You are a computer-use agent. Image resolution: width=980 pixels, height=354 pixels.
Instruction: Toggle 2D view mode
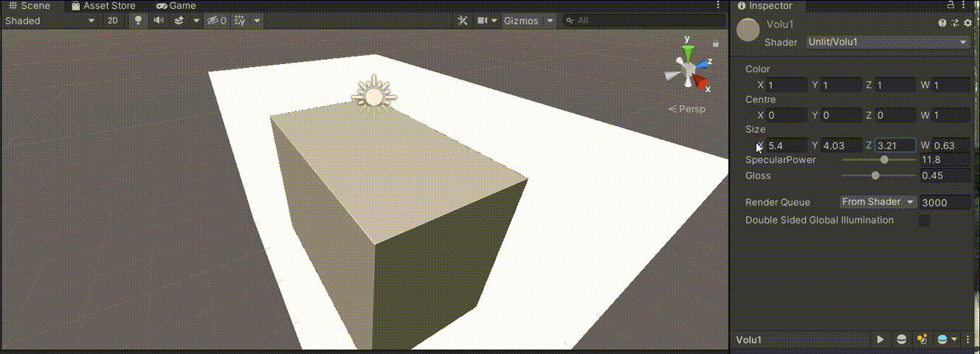113,21
